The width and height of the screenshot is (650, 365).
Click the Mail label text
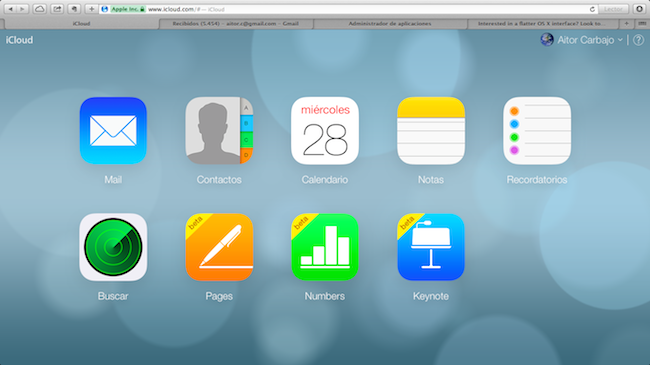113,180
